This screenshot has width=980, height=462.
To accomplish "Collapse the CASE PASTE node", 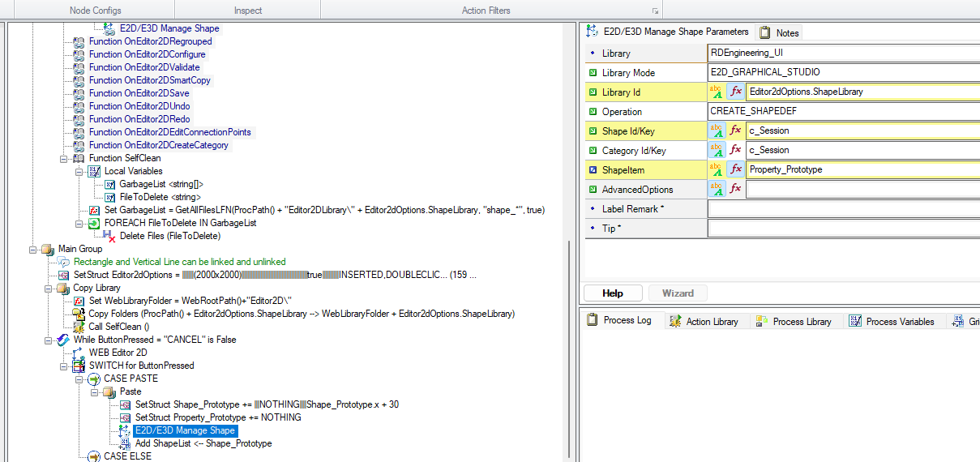I will coord(79,379).
